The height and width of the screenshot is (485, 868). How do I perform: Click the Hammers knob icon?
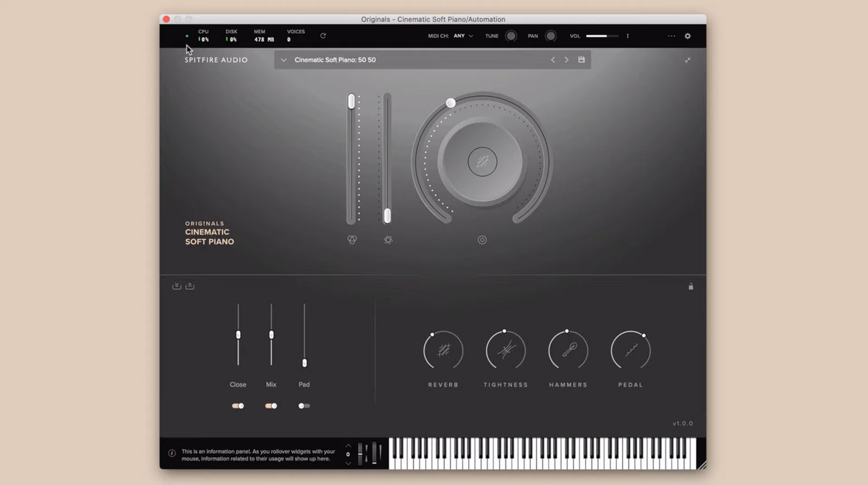(569, 351)
